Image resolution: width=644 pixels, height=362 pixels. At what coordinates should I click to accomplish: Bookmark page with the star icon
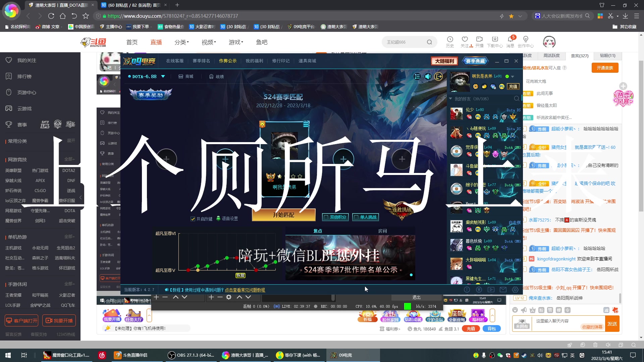86,16
